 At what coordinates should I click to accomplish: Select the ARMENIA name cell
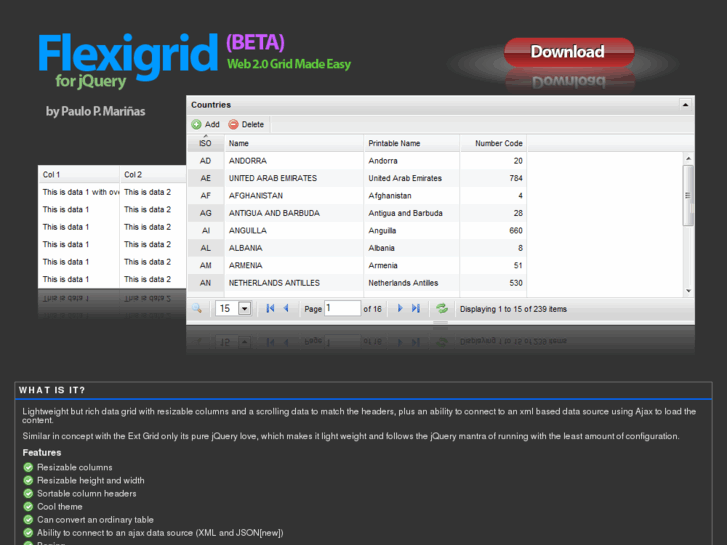point(294,265)
